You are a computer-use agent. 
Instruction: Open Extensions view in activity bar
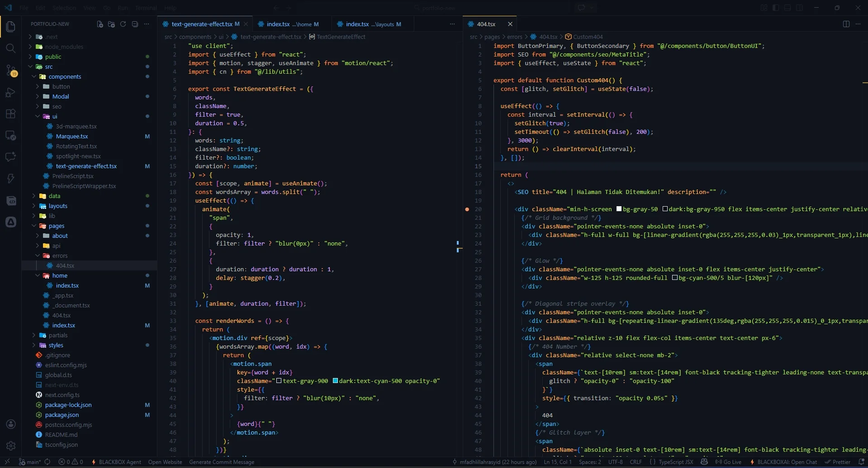11,114
